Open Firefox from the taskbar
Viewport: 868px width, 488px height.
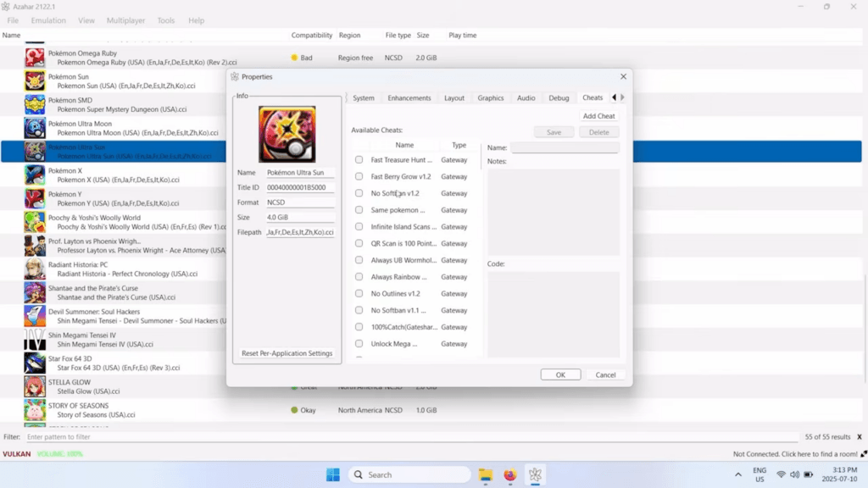point(509,474)
